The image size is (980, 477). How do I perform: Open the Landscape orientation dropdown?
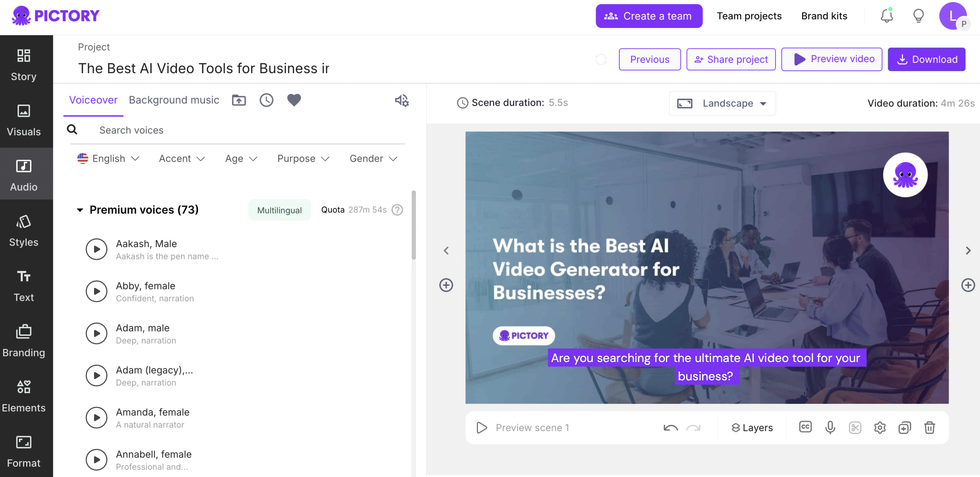[x=722, y=103]
